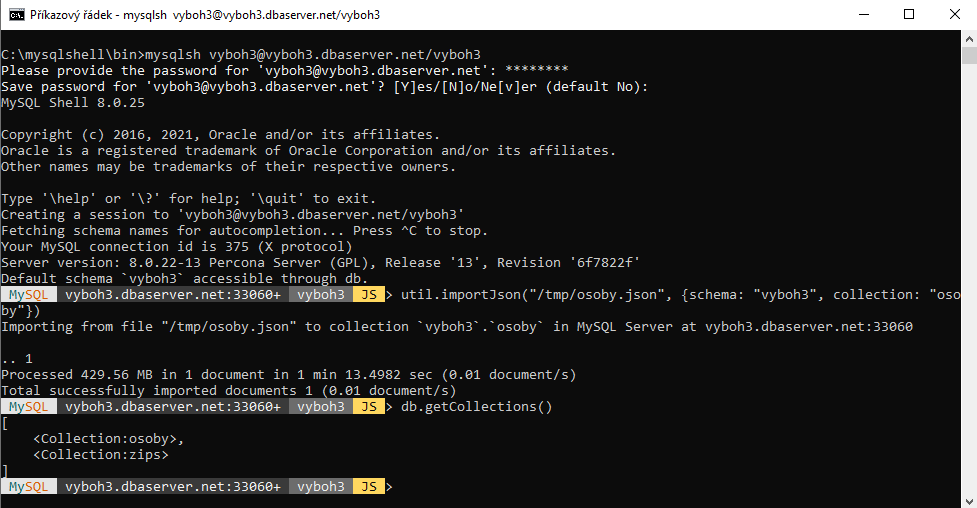This screenshot has height=508, width=977.
Task: Click the scrollbar down arrow
Action: (x=969, y=501)
